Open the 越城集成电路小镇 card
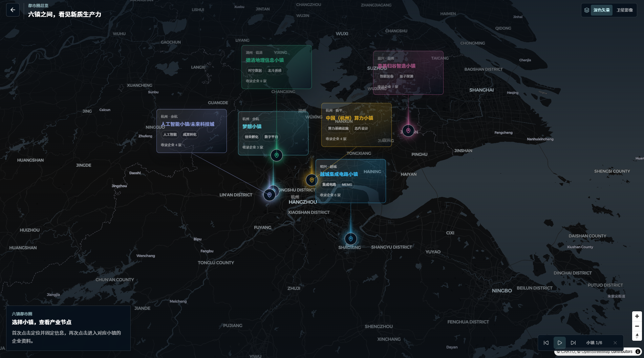This screenshot has height=358, width=644. pyautogui.click(x=351, y=181)
